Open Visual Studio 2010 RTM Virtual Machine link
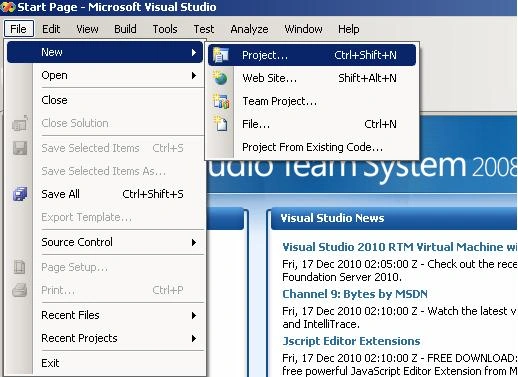The height and width of the screenshot is (377, 518). tap(399, 247)
